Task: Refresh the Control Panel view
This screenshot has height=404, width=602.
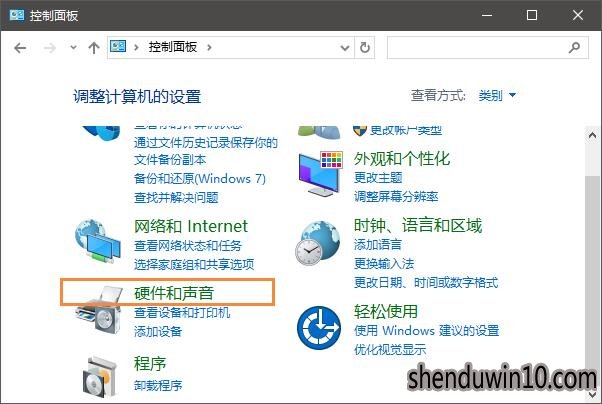Action: pyautogui.click(x=364, y=48)
